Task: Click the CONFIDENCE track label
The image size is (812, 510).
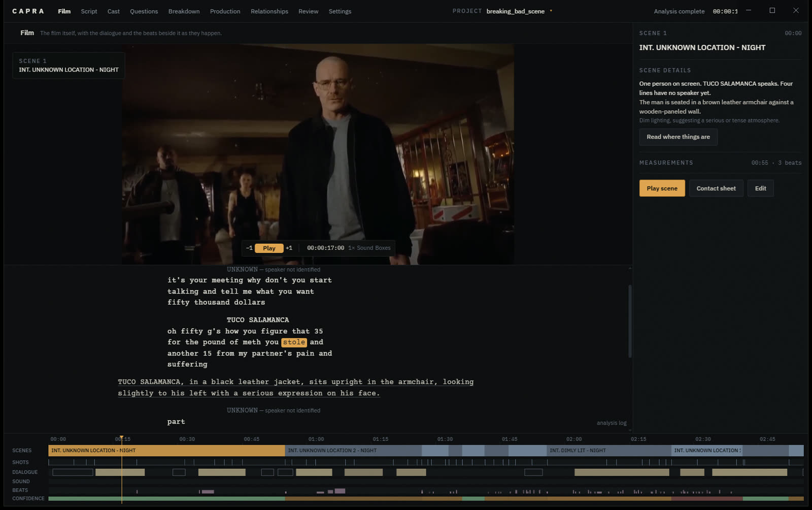Action: click(x=28, y=499)
